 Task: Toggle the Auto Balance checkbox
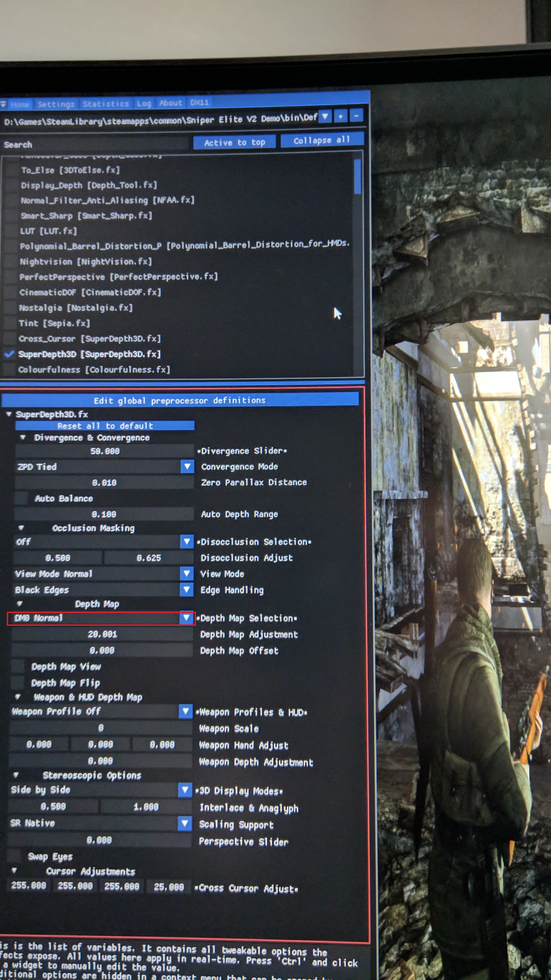(21, 498)
